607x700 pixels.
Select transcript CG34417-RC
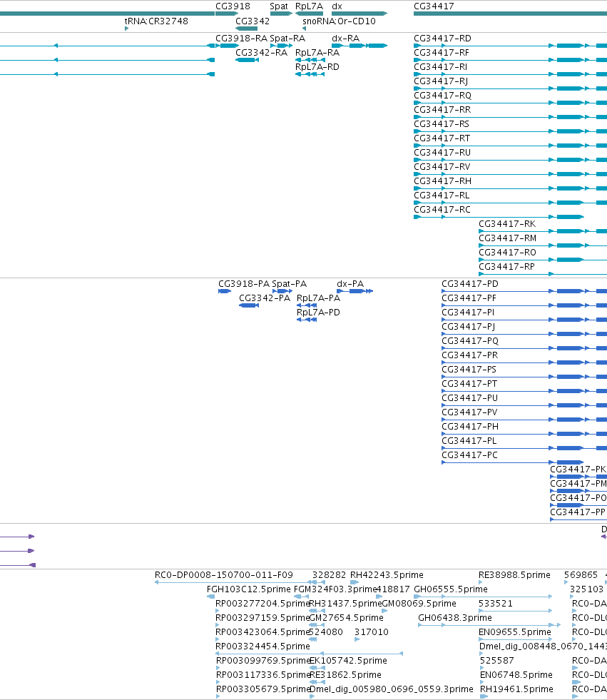click(442, 210)
